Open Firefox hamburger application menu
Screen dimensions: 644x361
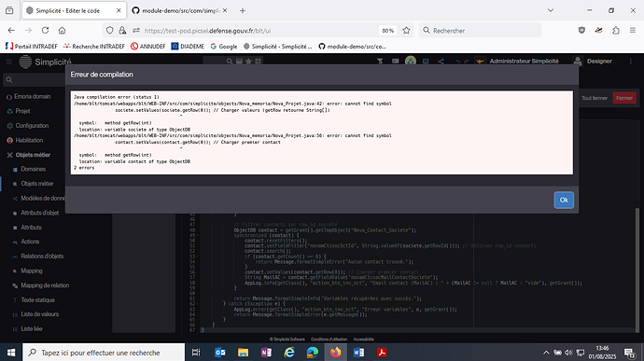tap(633, 31)
